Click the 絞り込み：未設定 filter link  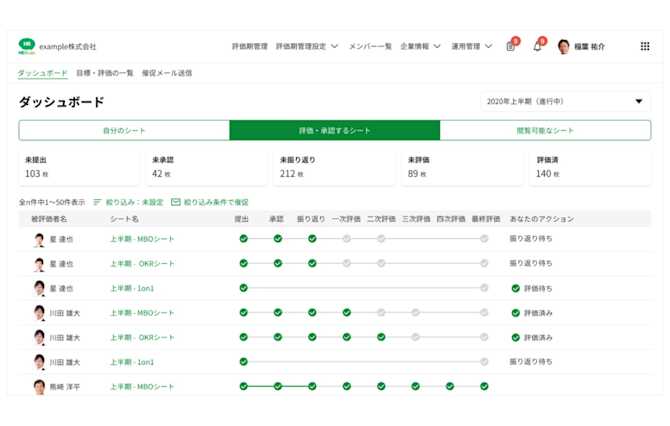coord(135,202)
